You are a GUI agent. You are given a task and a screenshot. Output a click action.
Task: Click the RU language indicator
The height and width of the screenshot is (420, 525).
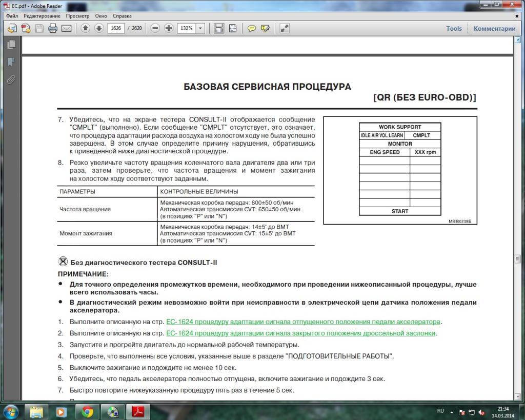click(440, 411)
